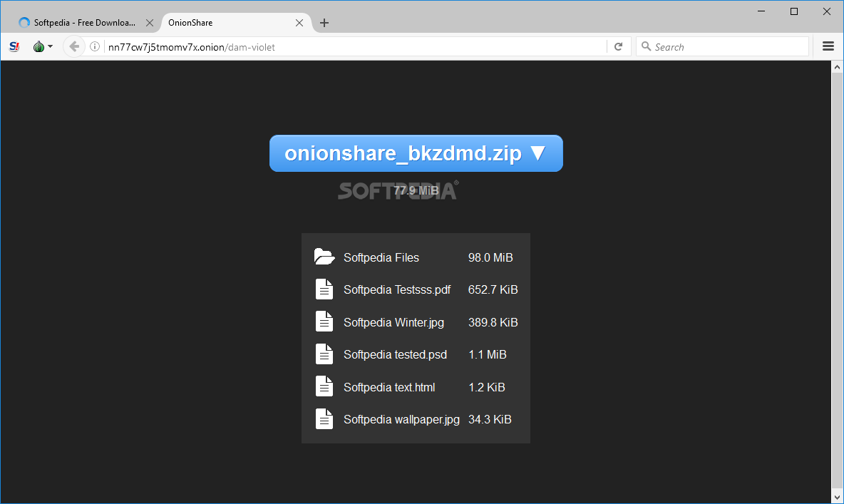Click the 'Softpedia wallpaper.jpg' file name
The width and height of the screenshot is (844, 504).
point(401,419)
